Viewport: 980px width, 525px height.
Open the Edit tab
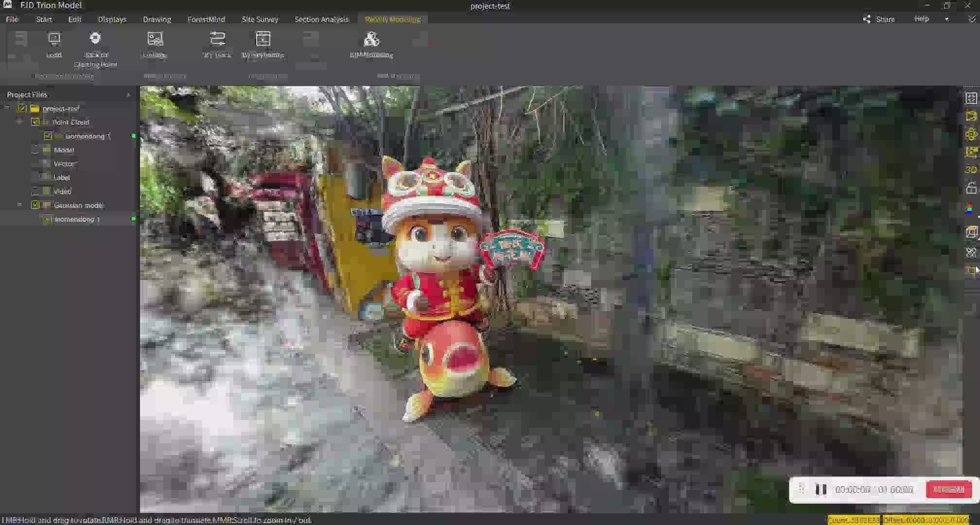tap(75, 19)
